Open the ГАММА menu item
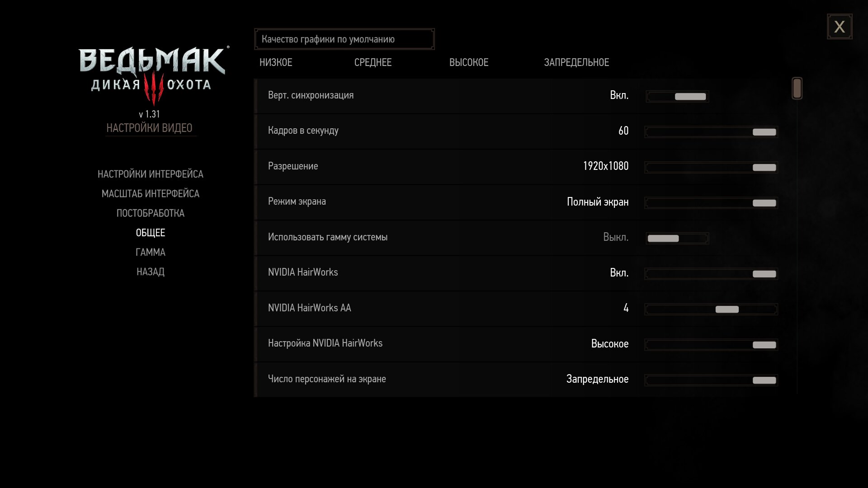 point(151,252)
